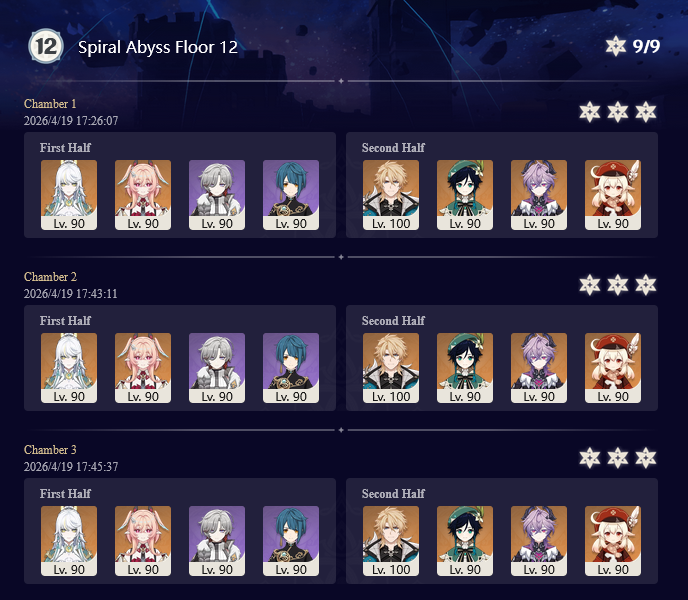Click the Chamber 2 label

click(x=50, y=277)
